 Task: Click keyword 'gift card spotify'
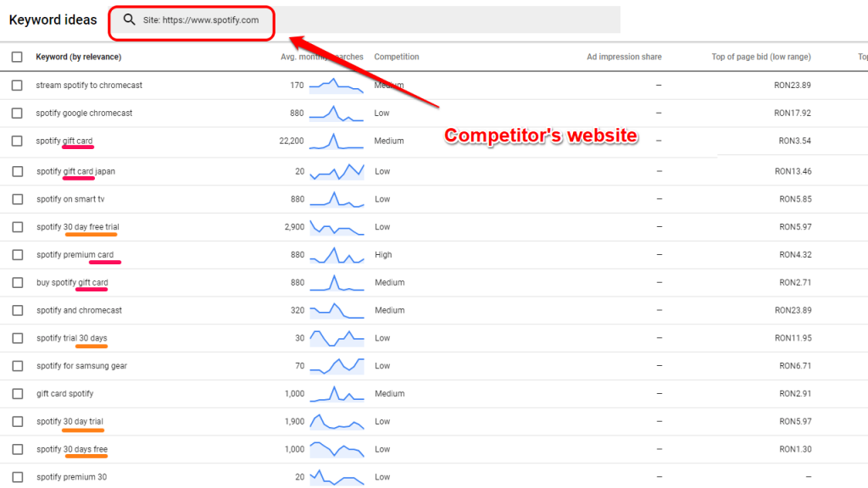click(x=64, y=394)
